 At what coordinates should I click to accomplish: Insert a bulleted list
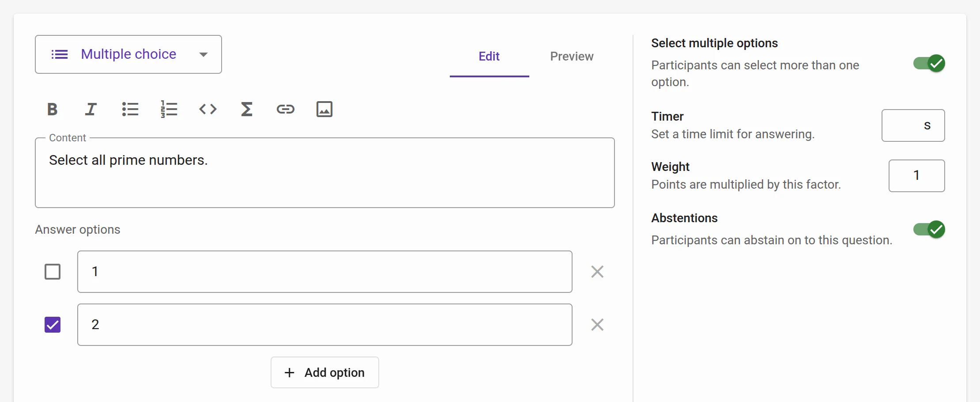pyautogui.click(x=130, y=109)
